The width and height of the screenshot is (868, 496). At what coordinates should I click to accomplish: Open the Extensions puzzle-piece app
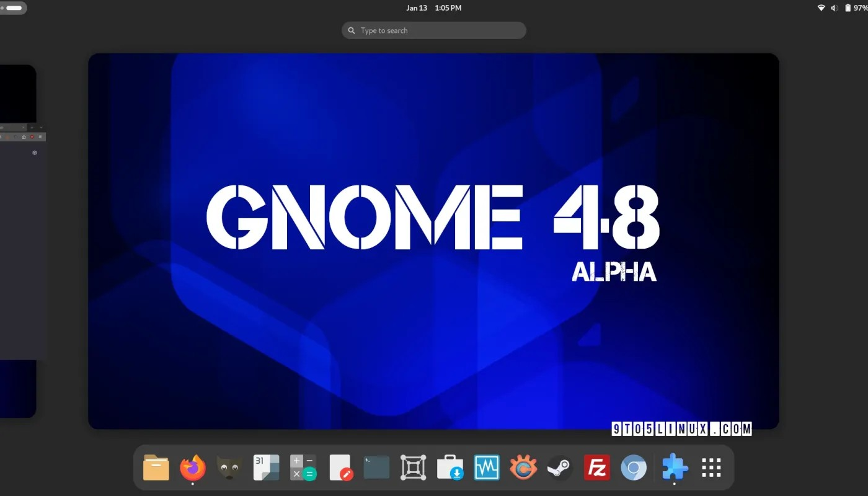pos(674,467)
